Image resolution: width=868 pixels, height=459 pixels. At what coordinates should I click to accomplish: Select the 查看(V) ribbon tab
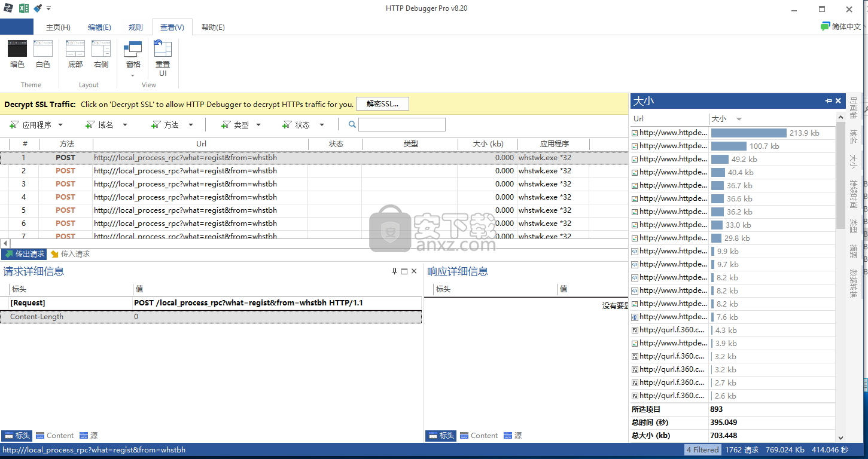point(172,27)
